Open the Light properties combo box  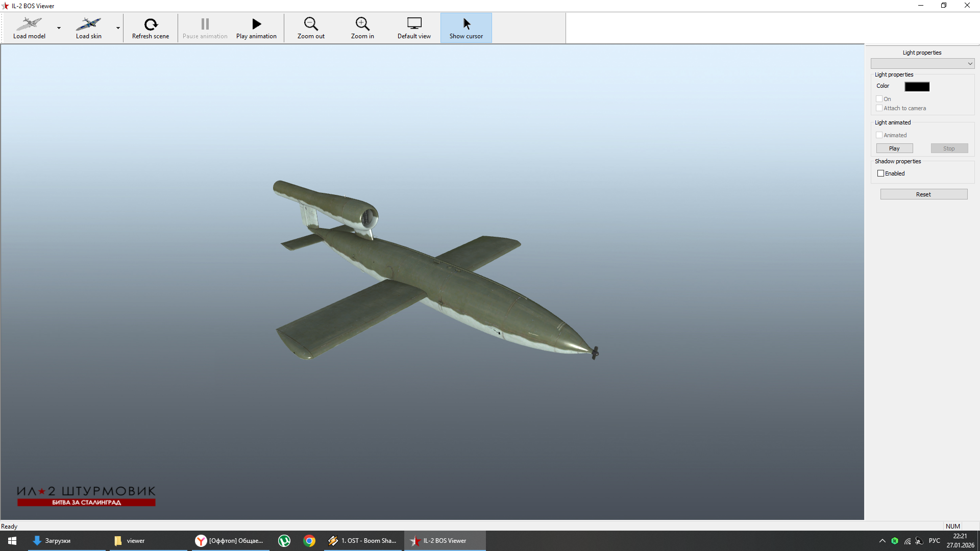(x=922, y=64)
